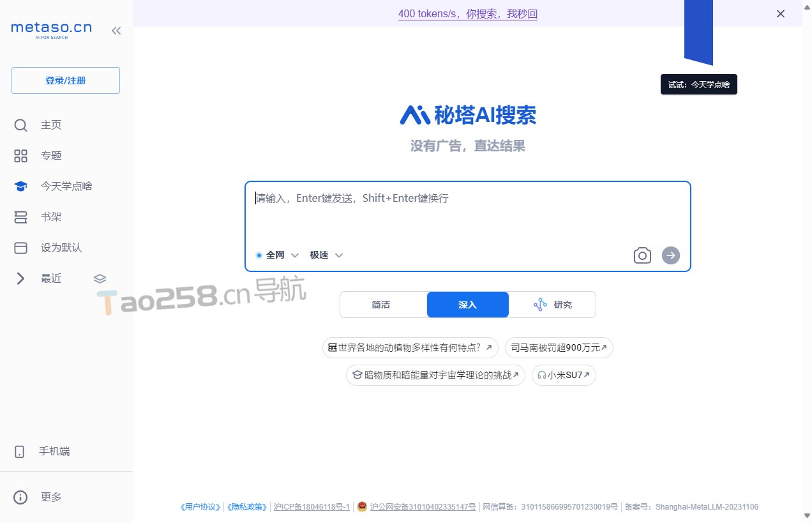Open the 主页 search icon in sidebar
812x523 pixels.
[21, 125]
